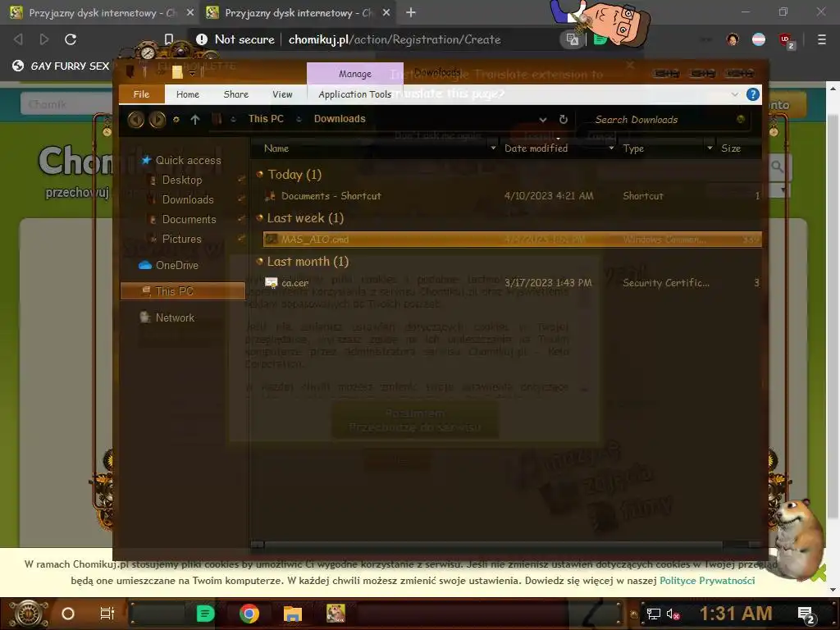This screenshot has width=840, height=630.
Task: Click Downloads in the breadcrumb path
Action: click(340, 119)
